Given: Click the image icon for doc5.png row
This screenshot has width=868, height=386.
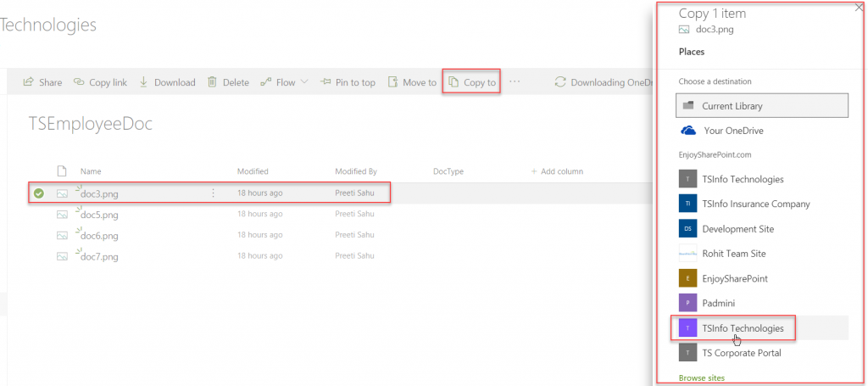Looking at the screenshot, I should (62, 215).
